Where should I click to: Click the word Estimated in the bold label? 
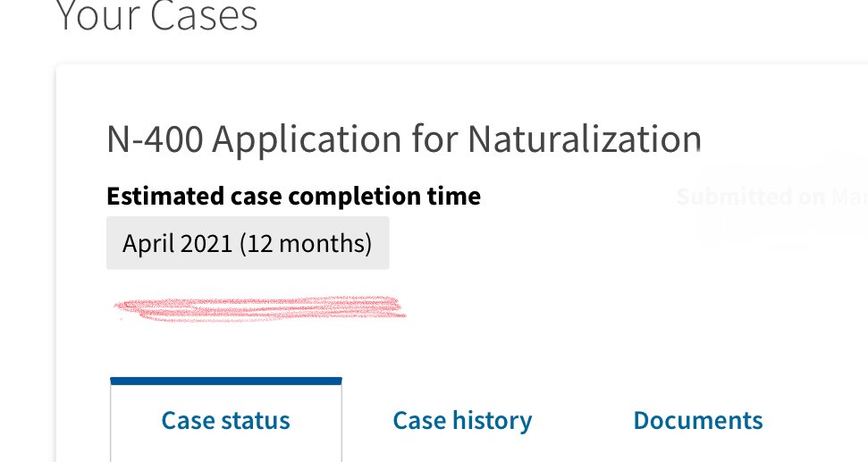pos(165,197)
